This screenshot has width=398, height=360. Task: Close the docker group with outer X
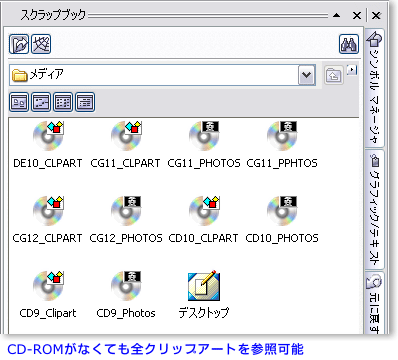click(376, 15)
